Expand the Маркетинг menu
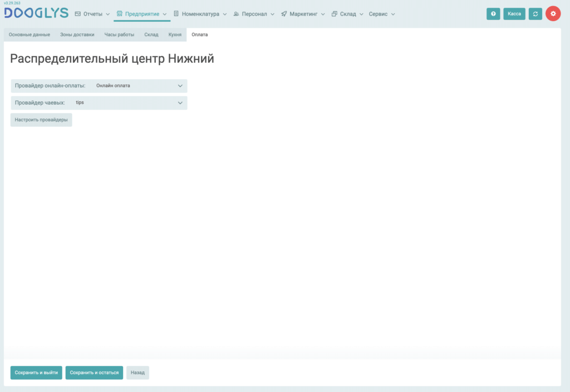The image size is (570, 392). [x=303, y=14]
